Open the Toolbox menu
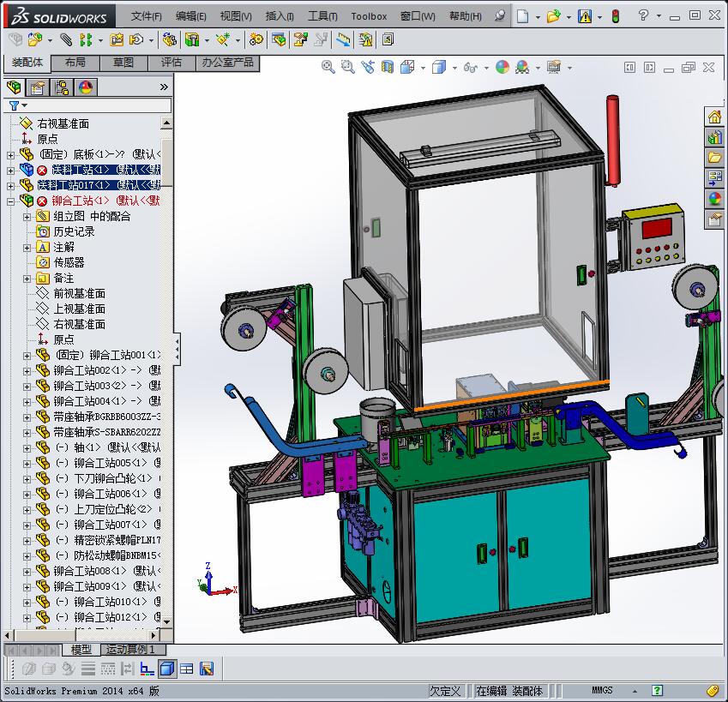Screen dimensions: 728x702 point(369,16)
